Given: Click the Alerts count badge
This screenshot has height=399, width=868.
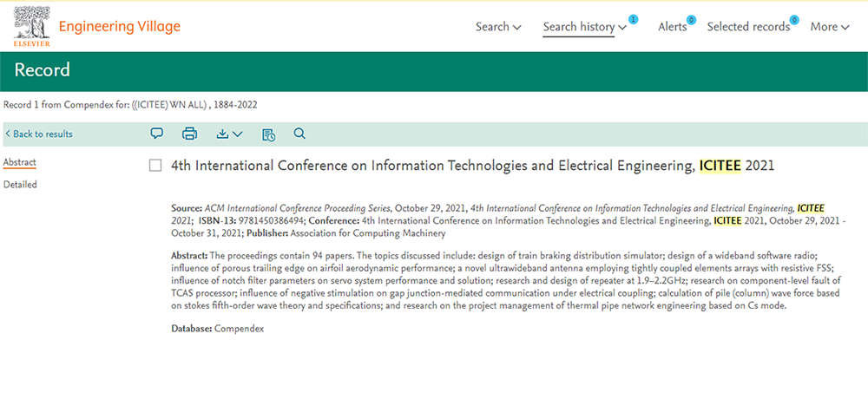Looking at the screenshot, I should coord(691,19).
